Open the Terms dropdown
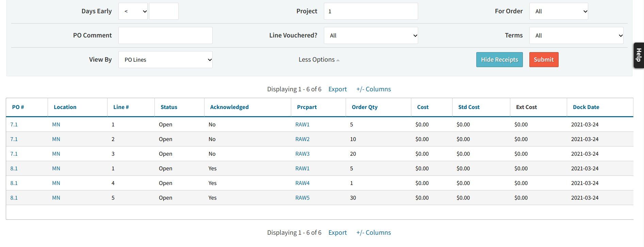 (576, 35)
